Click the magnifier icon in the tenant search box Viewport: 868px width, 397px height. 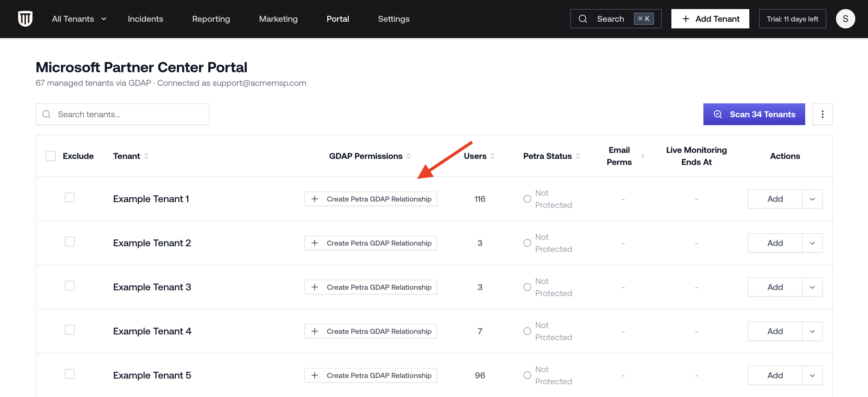coord(47,114)
